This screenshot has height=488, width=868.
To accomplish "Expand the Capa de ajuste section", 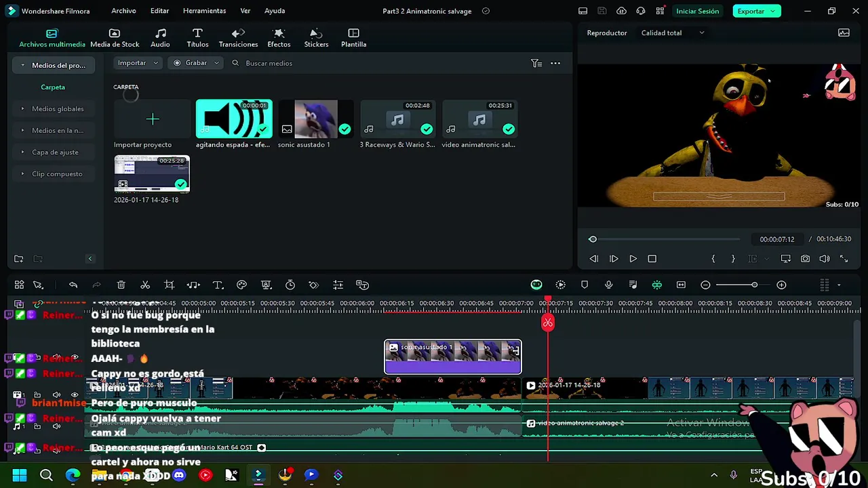I will pyautogui.click(x=23, y=152).
